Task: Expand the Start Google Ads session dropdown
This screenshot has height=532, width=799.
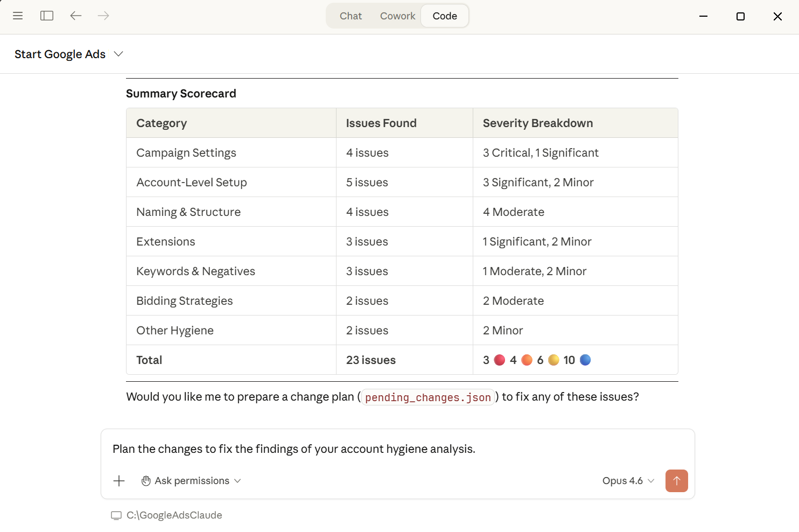Action: point(119,54)
